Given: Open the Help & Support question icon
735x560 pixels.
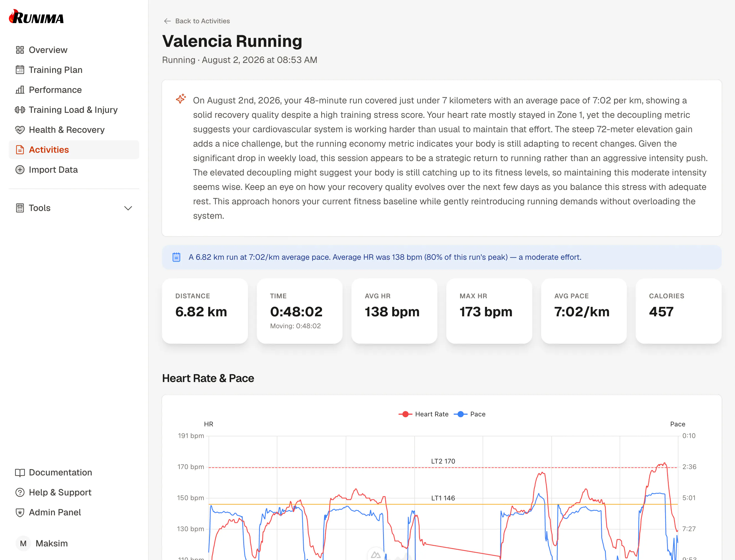Looking at the screenshot, I should [x=20, y=493].
